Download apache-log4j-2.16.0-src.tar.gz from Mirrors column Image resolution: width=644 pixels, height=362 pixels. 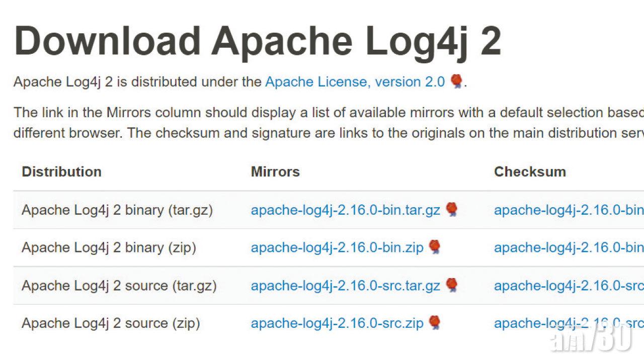[x=346, y=286]
